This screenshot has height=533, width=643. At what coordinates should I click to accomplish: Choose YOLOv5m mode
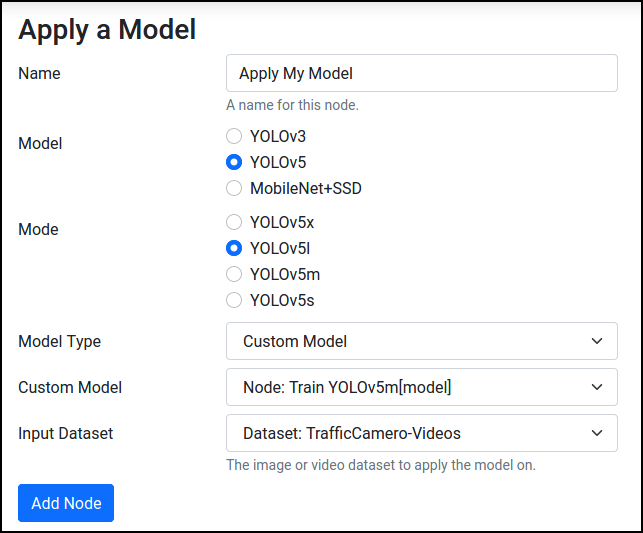[234, 274]
